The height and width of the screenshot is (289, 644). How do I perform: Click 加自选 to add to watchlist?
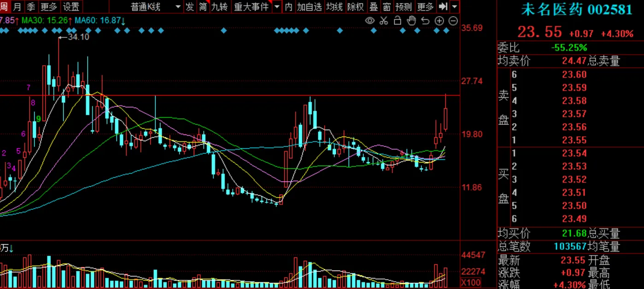coord(309,7)
